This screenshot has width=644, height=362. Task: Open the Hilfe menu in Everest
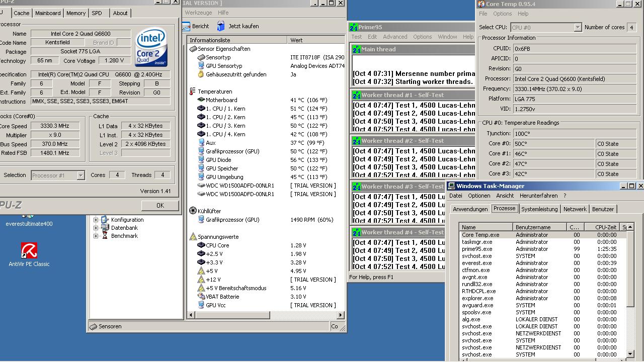pos(223,13)
